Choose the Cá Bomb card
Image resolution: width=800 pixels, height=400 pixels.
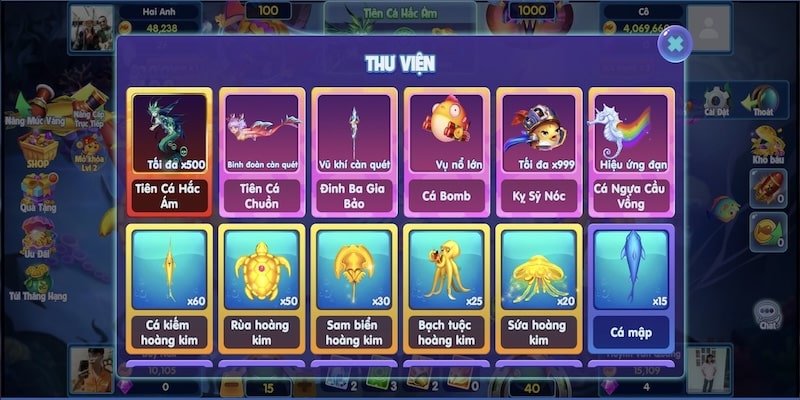pos(446,152)
